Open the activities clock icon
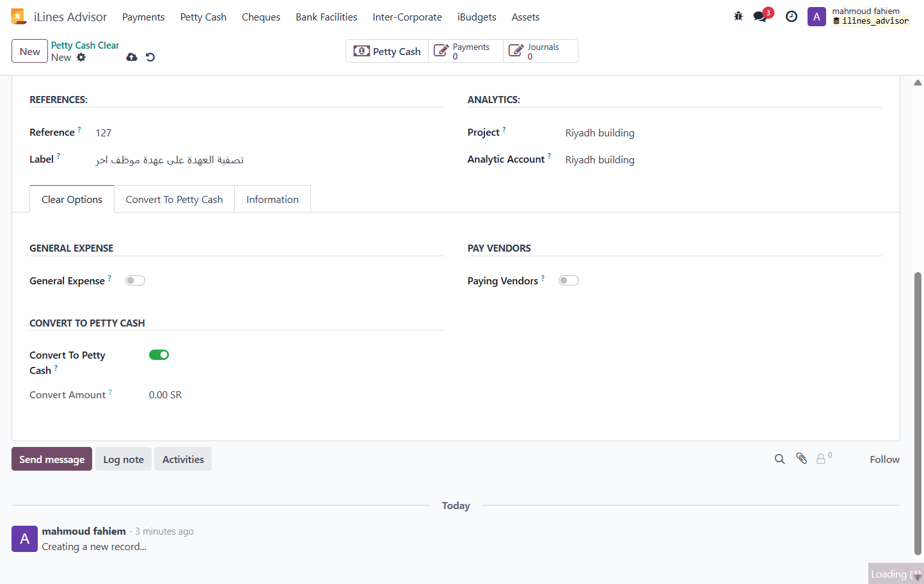Viewport: 924px width, 584px height. [792, 17]
